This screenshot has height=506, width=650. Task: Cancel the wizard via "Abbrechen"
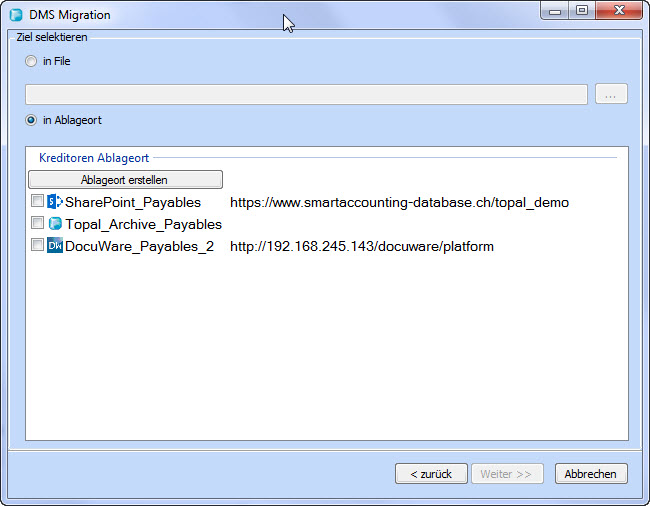[590, 474]
